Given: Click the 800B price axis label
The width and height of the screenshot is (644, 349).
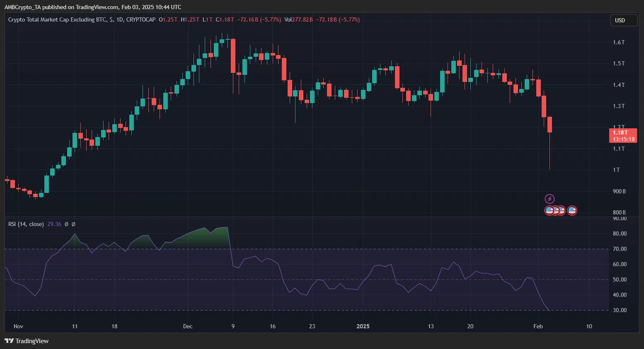Looking at the screenshot, I should pos(619,212).
